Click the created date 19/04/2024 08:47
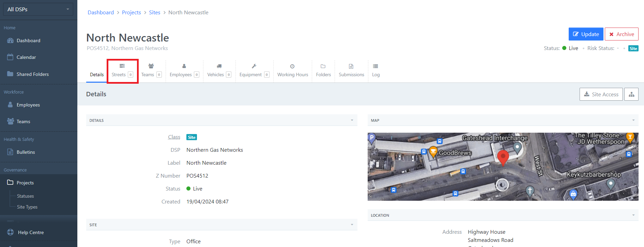644x247 pixels. tap(208, 201)
